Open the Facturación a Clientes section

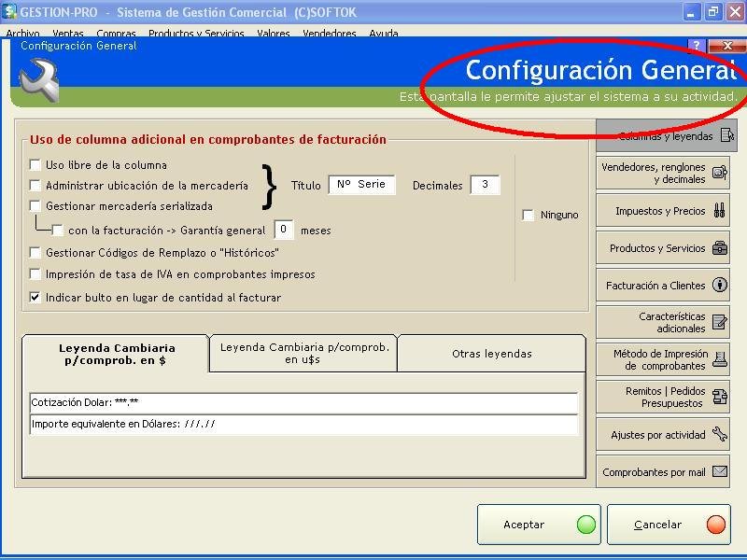coord(666,286)
